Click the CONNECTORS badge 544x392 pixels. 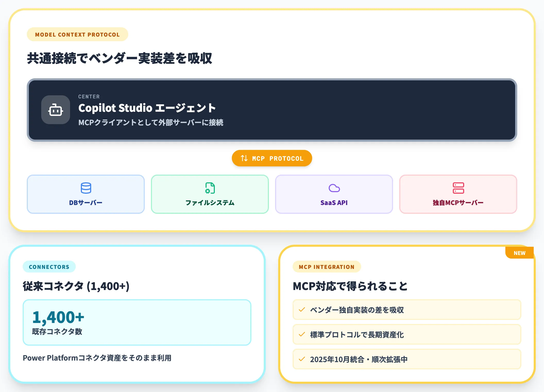tap(49, 267)
